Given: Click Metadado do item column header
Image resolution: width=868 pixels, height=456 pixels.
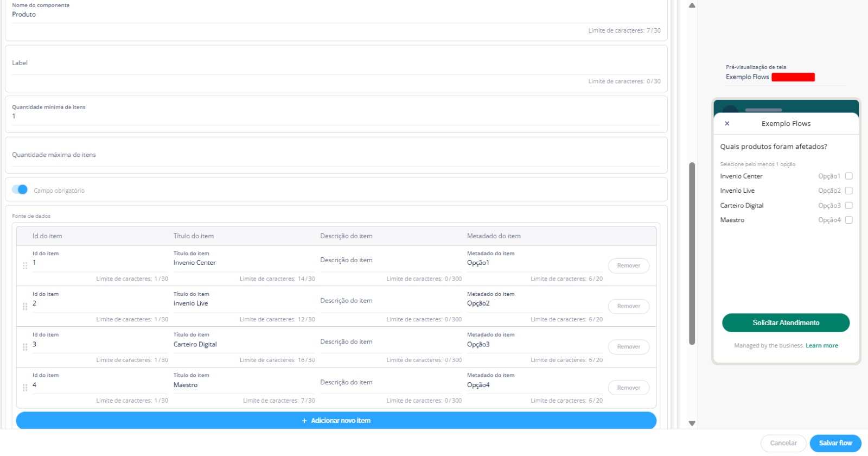Looking at the screenshot, I should 494,236.
